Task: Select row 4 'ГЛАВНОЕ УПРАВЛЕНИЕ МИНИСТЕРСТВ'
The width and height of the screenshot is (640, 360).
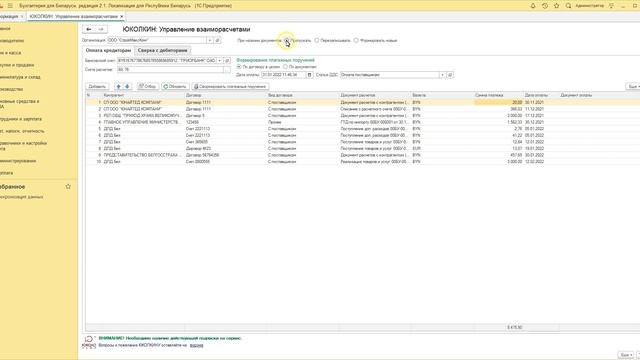Action: click(x=362, y=122)
